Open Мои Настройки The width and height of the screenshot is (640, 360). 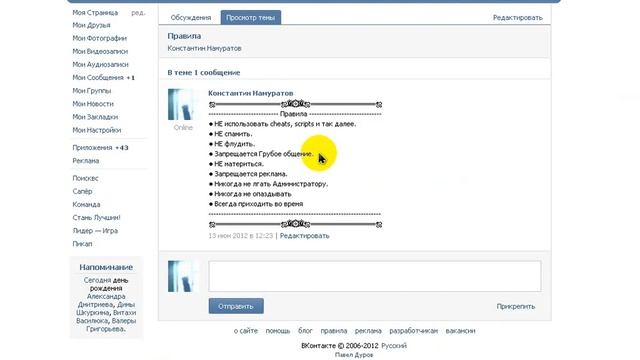pyautogui.click(x=97, y=130)
